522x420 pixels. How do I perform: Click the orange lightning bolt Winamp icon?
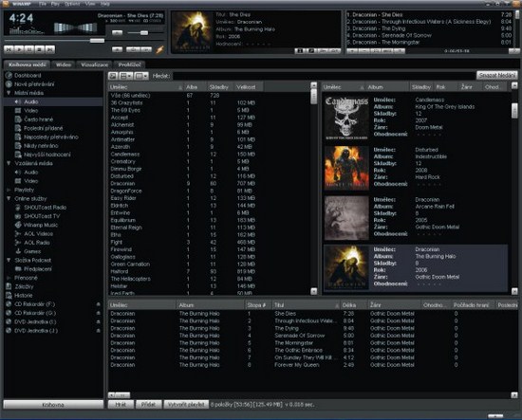160,49
